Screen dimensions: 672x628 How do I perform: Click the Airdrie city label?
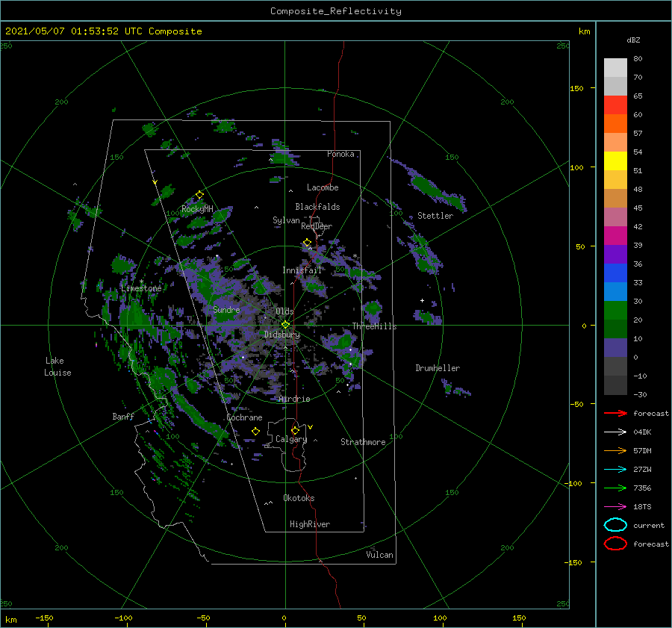pyautogui.click(x=294, y=399)
